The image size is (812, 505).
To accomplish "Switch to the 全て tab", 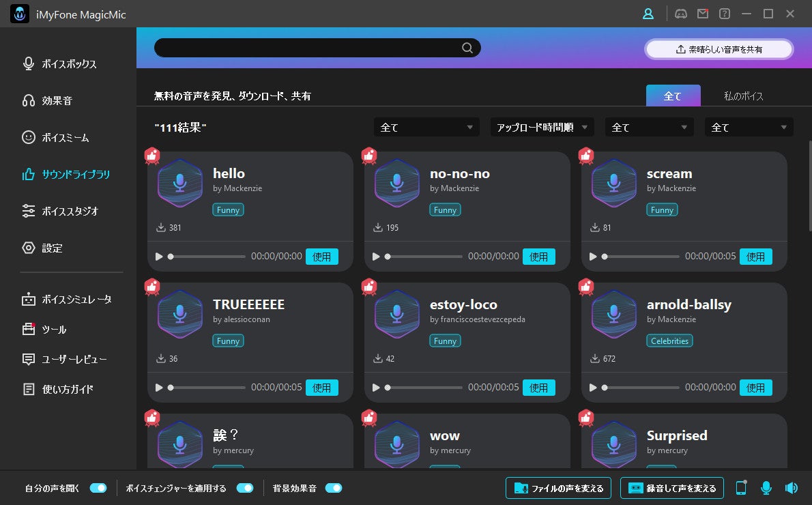I will point(673,96).
